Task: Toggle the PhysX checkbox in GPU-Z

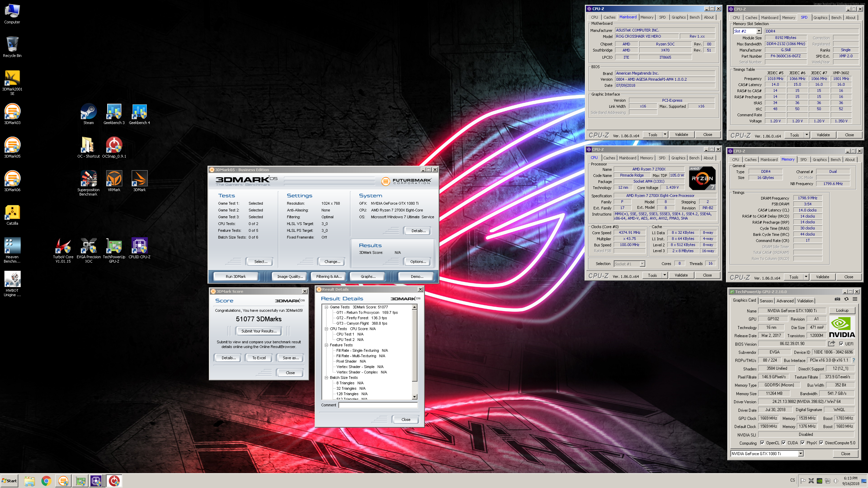Action: click(803, 443)
